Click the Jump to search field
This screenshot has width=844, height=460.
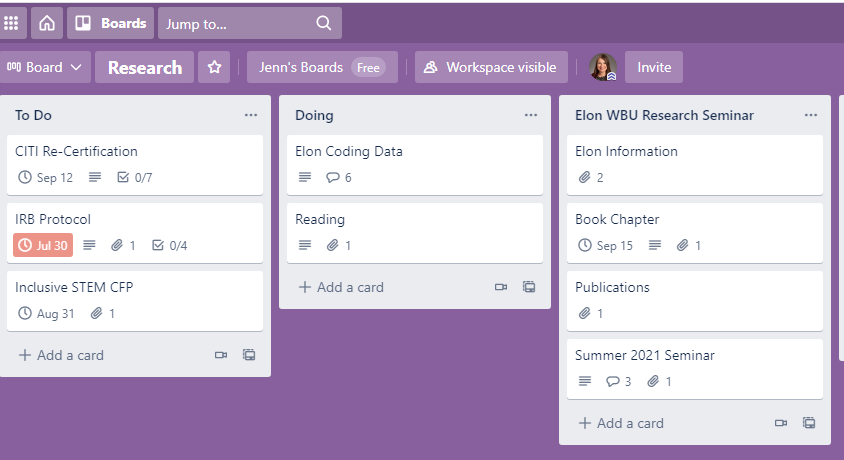point(250,23)
